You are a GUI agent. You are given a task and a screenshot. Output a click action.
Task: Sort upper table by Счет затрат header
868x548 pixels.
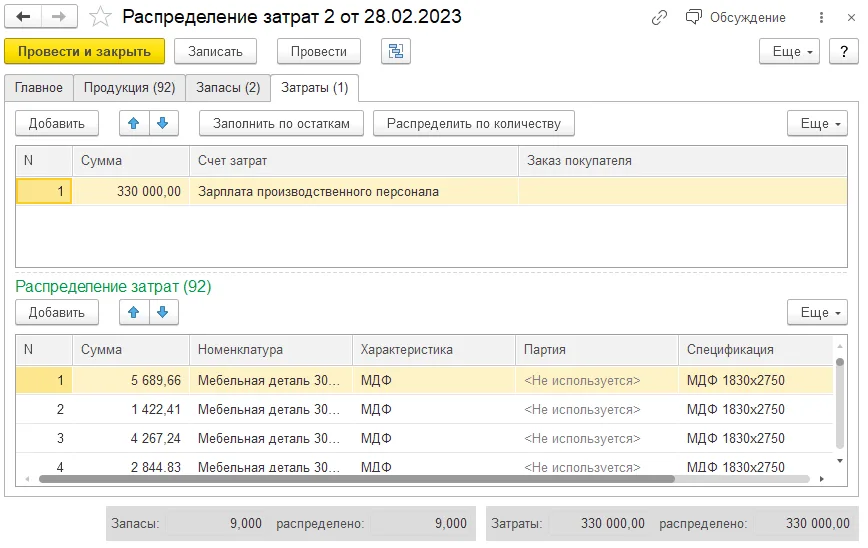click(x=354, y=161)
